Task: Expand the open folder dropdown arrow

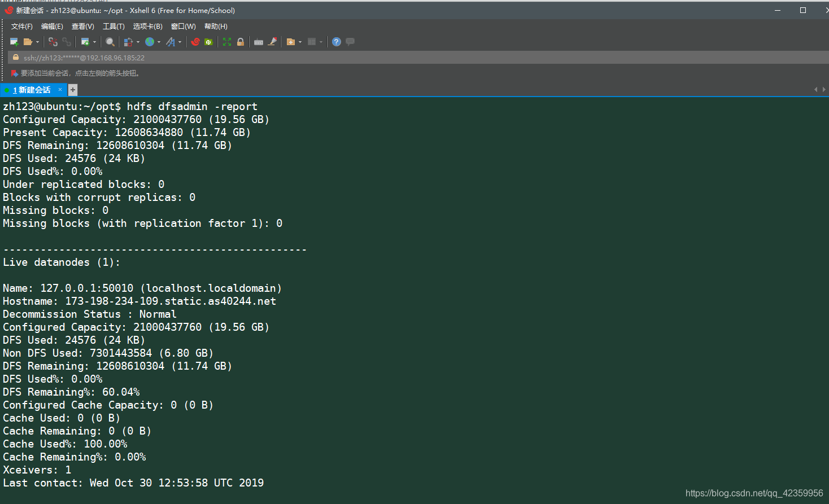Action: click(37, 42)
